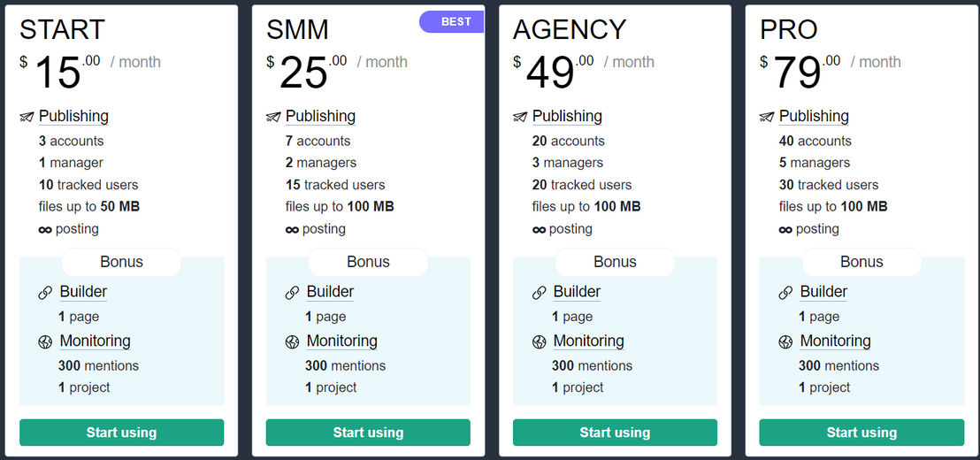This screenshot has width=980, height=460.
Task: Open the Builder link in SMM plan
Action: 330,292
